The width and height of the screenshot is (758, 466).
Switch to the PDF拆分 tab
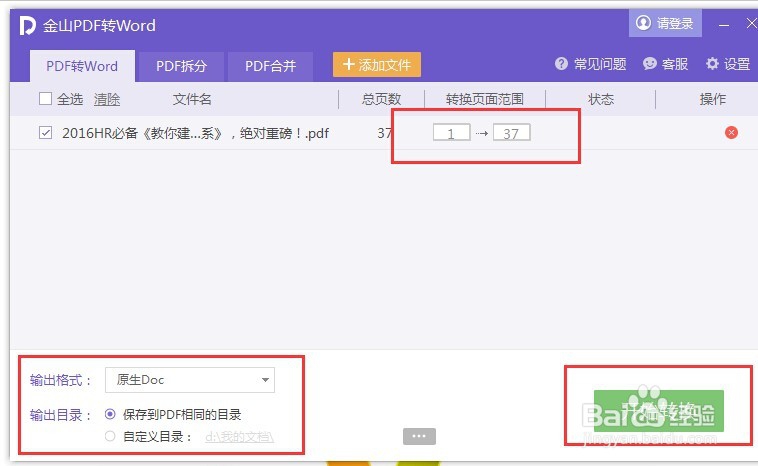pos(181,66)
